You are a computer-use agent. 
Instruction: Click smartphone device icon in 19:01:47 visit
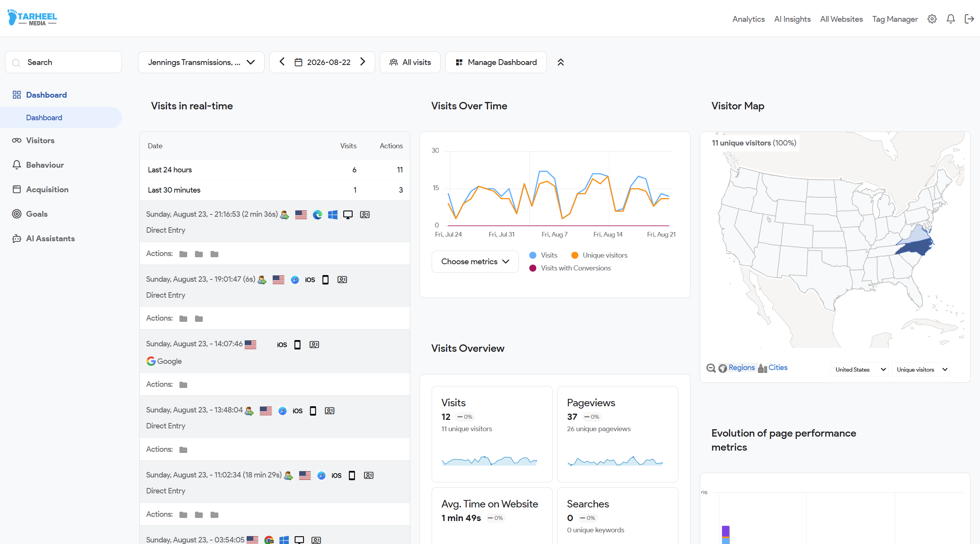tap(325, 280)
